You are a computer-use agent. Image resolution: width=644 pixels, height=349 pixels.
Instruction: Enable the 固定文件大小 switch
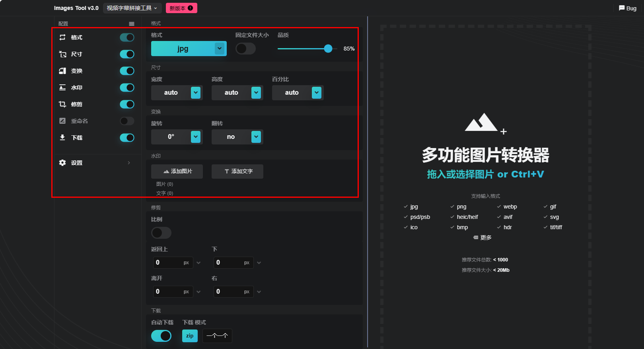tap(245, 49)
